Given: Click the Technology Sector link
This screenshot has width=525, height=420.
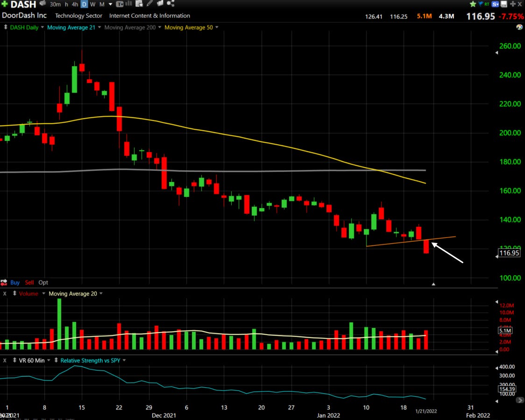Looking at the screenshot, I should pyautogui.click(x=78, y=16).
